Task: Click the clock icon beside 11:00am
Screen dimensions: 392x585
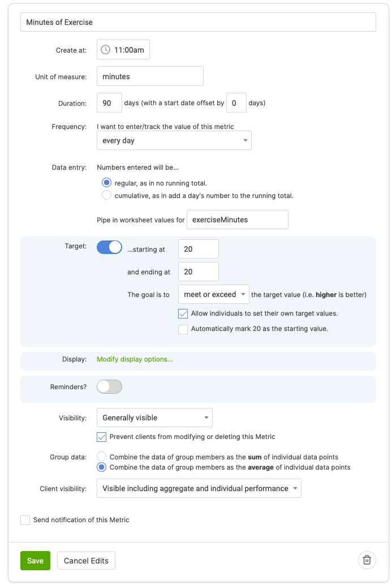Action: click(106, 50)
